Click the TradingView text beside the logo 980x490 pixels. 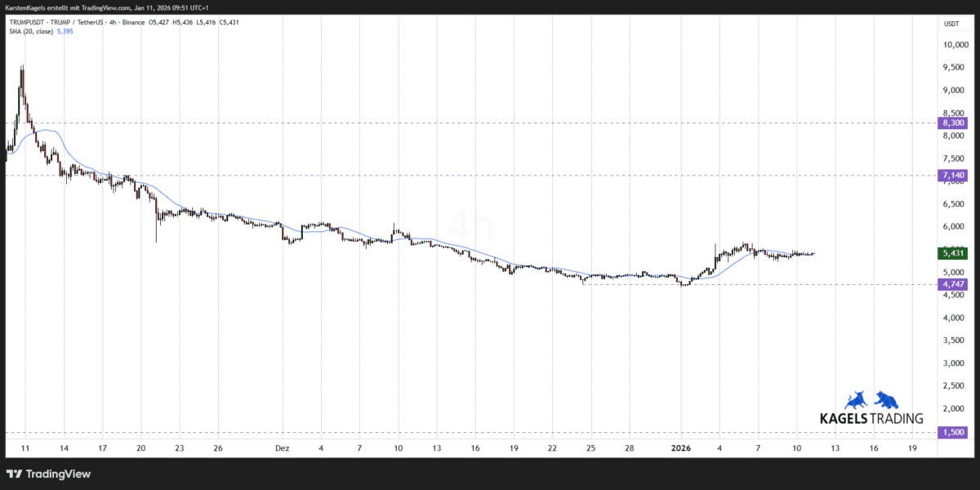tap(57, 474)
